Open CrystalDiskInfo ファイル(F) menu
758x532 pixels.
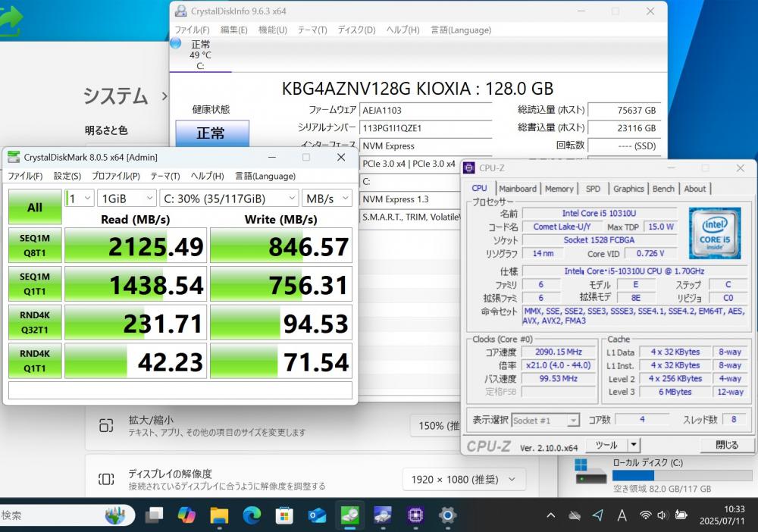(192, 30)
